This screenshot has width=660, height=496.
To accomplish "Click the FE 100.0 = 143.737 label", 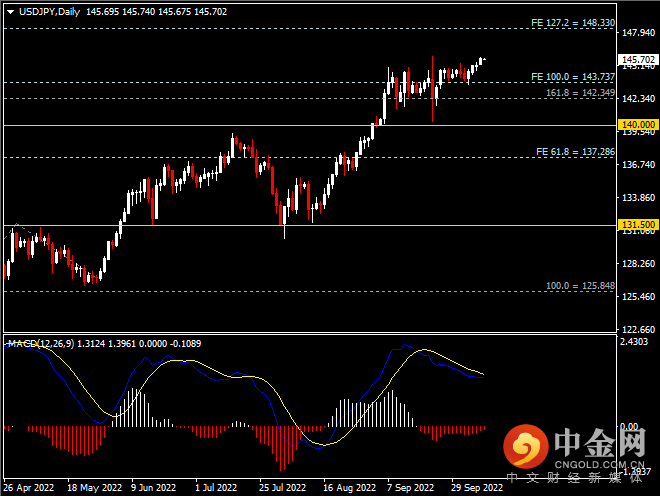I will tap(572, 77).
